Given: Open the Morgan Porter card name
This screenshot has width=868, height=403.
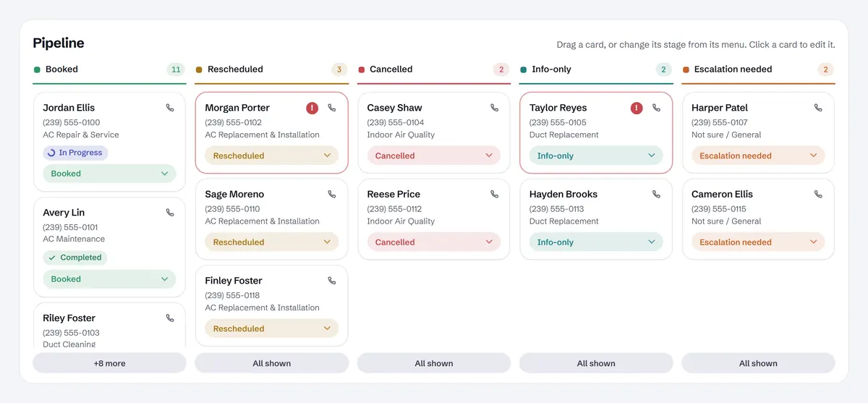Looking at the screenshot, I should (237, 108).
